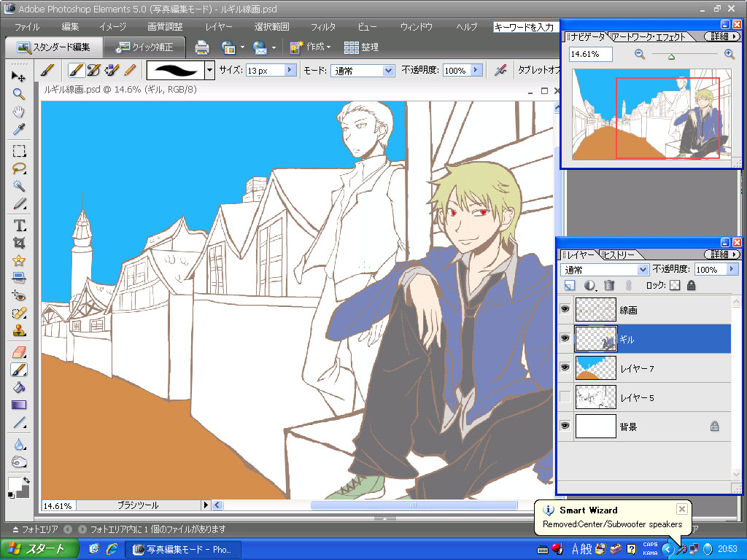Select the Straighten tool
Viewport: 747px width, 560px height.
tap(18, 278)
